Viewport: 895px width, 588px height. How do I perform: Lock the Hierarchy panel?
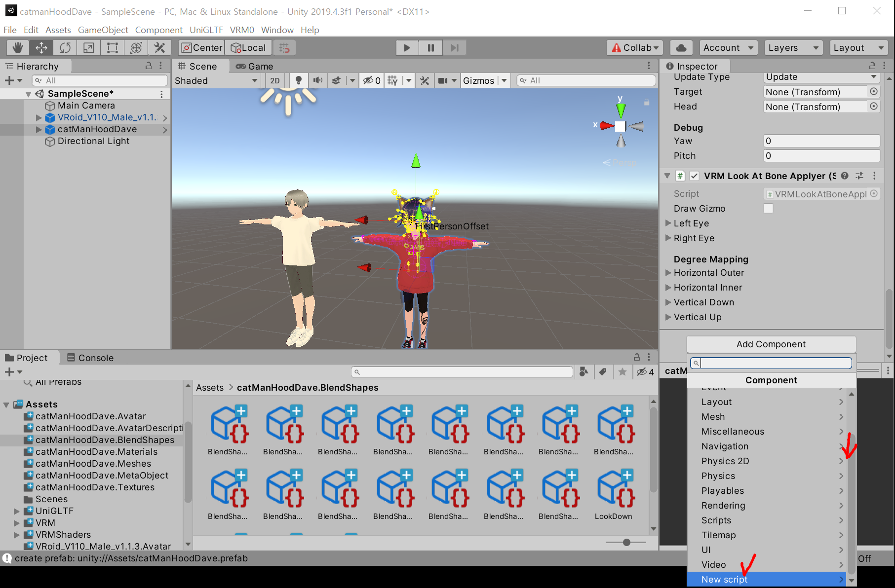[x=148, y=66]
